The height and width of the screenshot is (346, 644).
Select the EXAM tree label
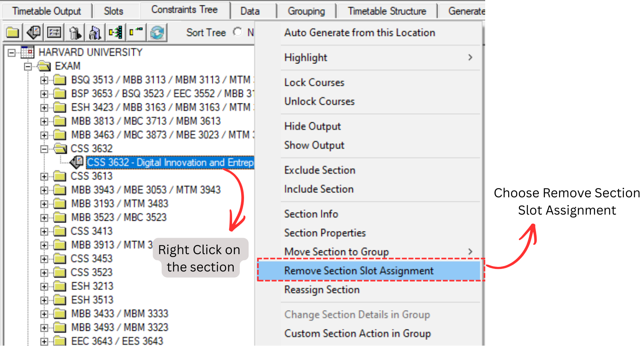pos(67,66)
